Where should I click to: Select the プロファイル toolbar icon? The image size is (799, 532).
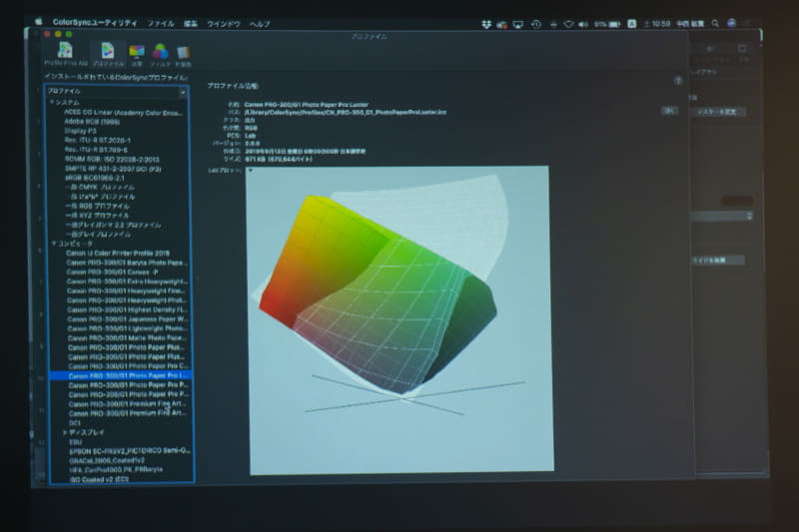click(x=108, y=55)
